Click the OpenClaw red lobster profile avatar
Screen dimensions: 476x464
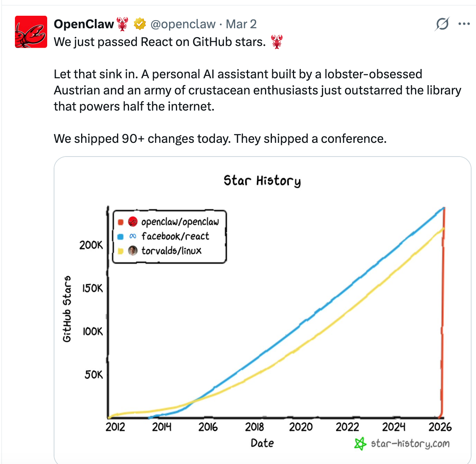click(x=31, y=32)
